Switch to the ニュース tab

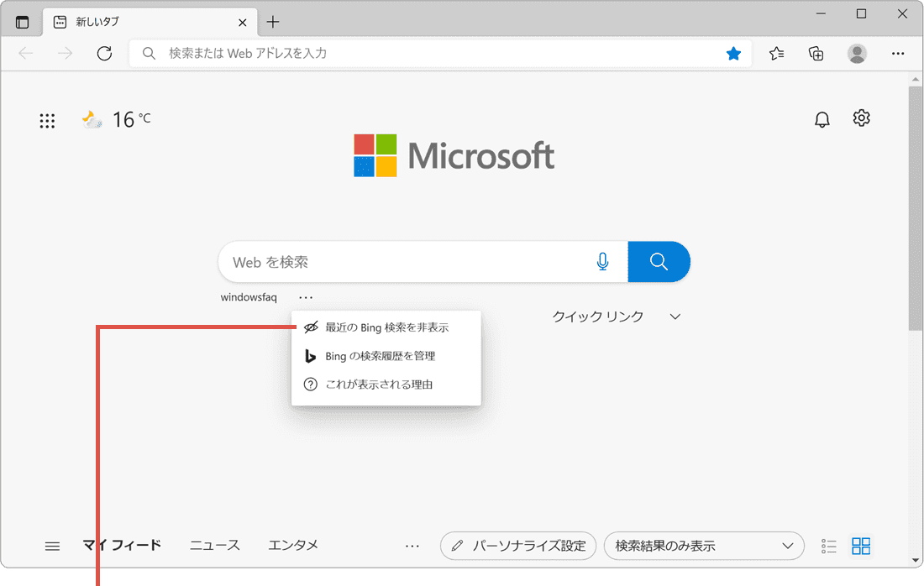tap(214, 546)
